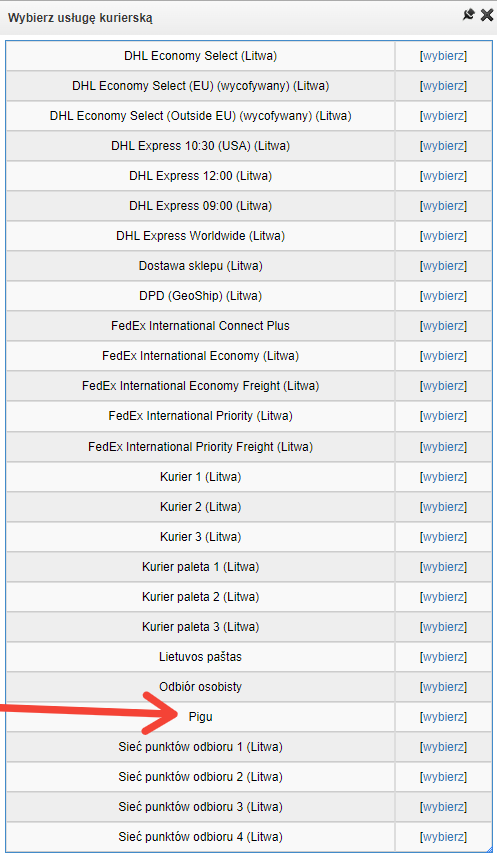Choose wybierz for FedEx International Economy Freight
The height and width of the screenshot is (855, 497).
(x=444, y=386)
